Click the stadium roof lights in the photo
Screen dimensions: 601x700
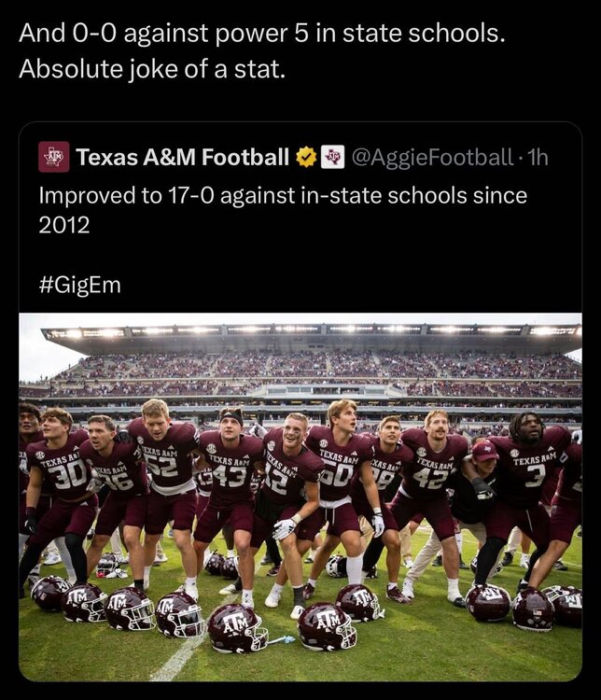coord(300,329)
